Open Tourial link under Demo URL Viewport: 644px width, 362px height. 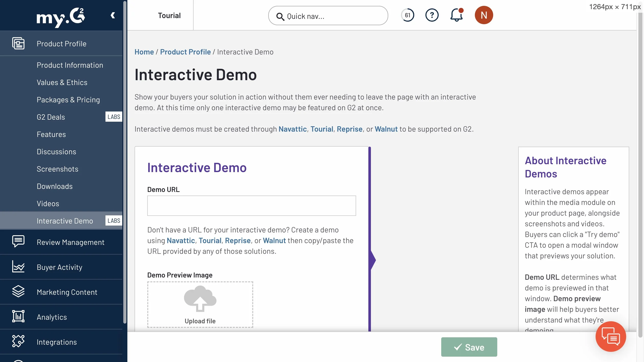[x=210, y=241]
